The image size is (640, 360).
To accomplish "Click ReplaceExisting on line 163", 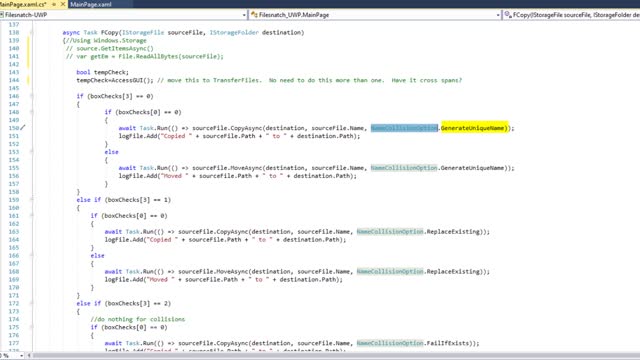I will coord(454,231).
